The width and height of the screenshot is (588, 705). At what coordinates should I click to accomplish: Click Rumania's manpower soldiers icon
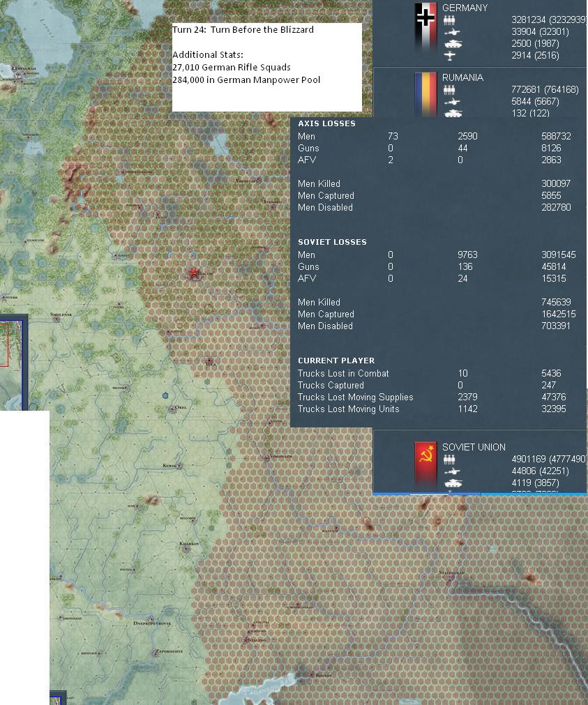click(x=449, y=90)
